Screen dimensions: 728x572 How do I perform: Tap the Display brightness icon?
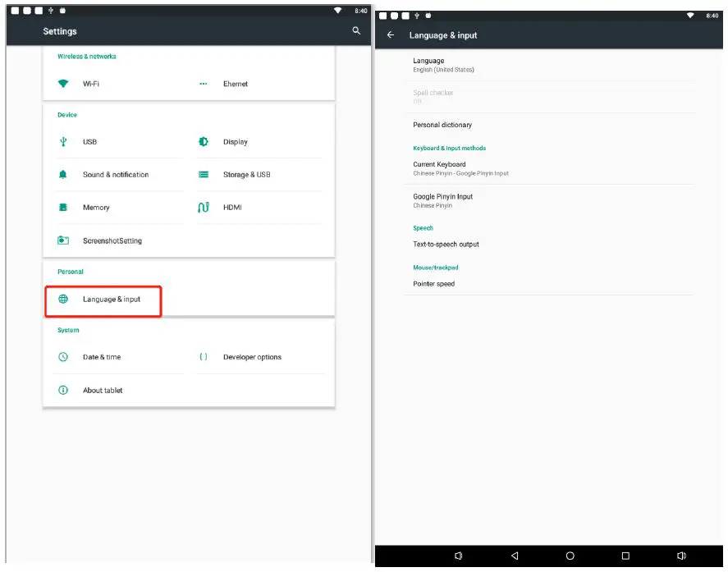coord(204,142)
